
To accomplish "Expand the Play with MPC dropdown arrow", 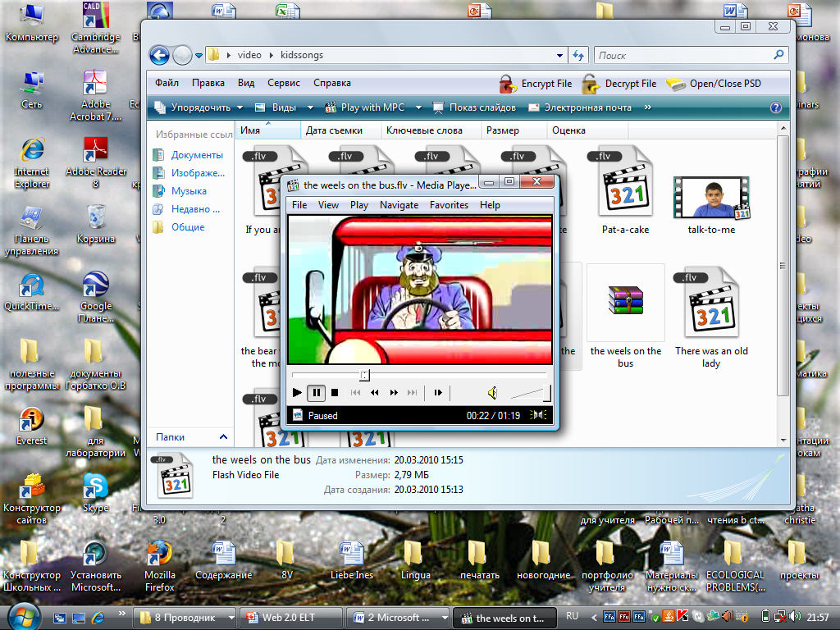I will (x=418, y=107).
